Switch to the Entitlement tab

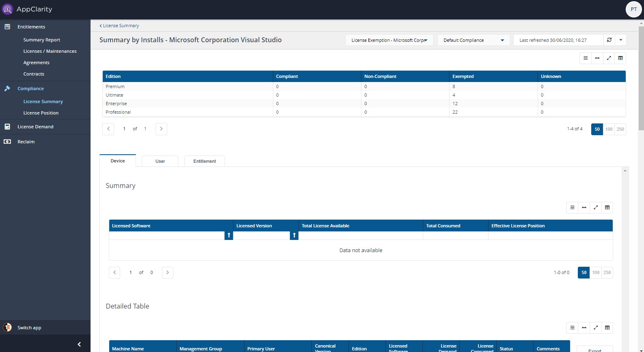[205, 161]
